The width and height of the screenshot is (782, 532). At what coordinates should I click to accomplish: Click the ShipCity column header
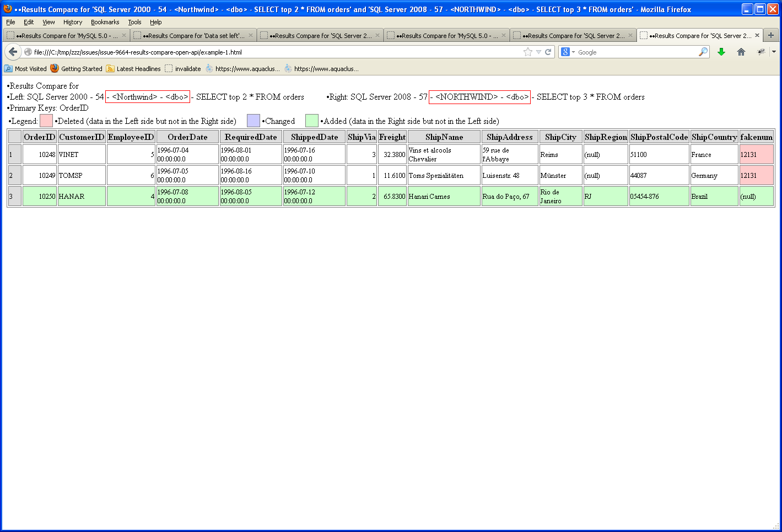pyautogui.click(x=560, y=137)
